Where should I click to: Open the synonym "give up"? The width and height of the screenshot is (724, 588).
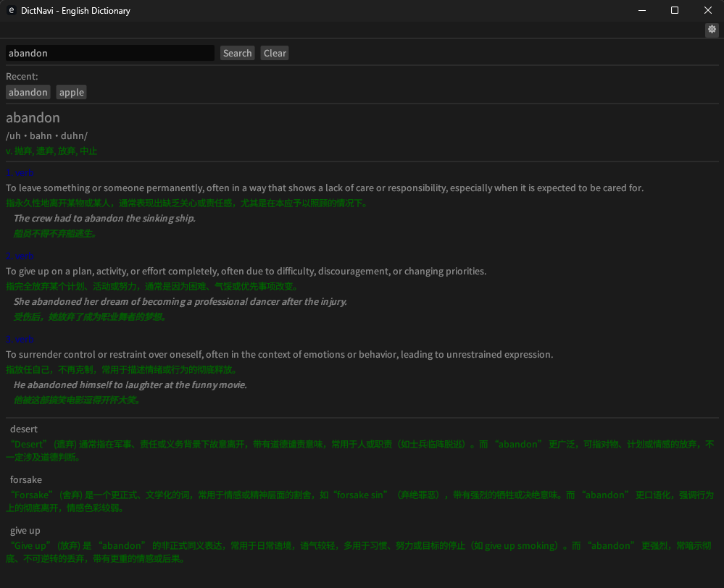25,531
